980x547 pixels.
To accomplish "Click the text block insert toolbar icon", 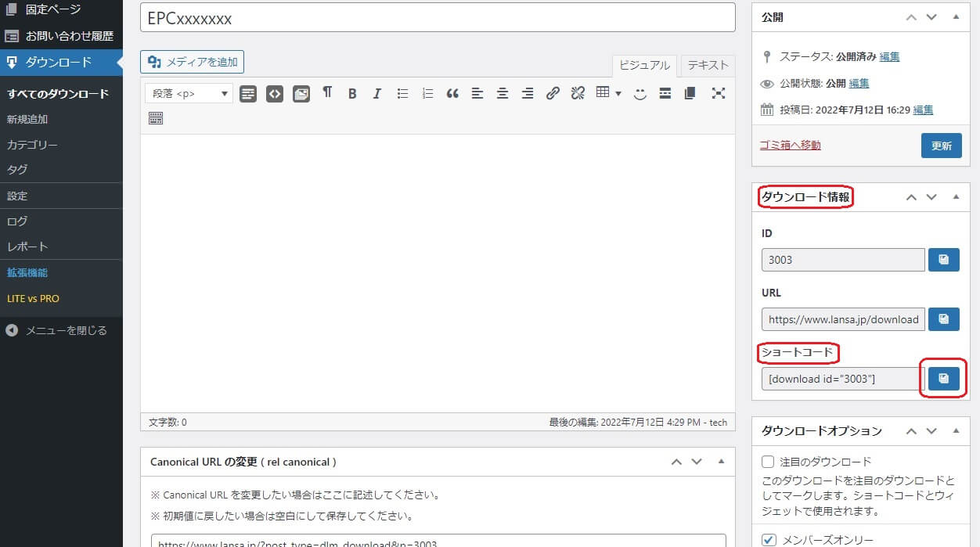I will (x=248, y=94).
